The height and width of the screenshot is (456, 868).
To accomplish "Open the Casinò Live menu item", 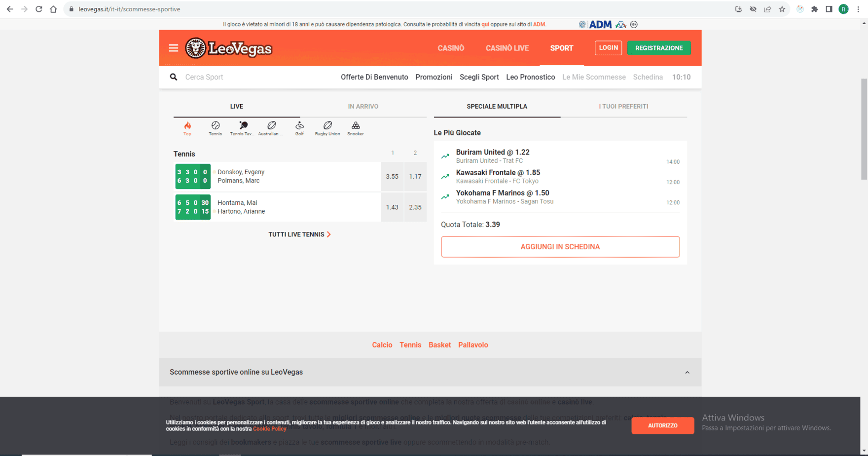I will (507, 48).
